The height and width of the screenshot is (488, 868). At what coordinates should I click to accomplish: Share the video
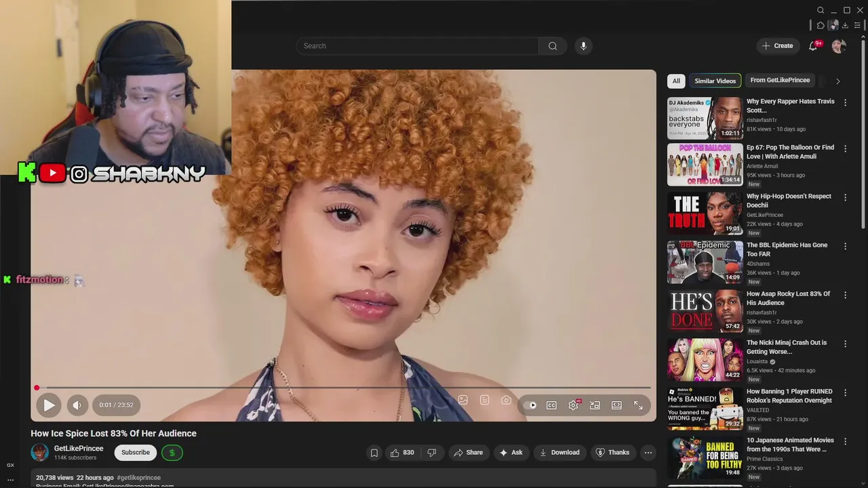468,453
